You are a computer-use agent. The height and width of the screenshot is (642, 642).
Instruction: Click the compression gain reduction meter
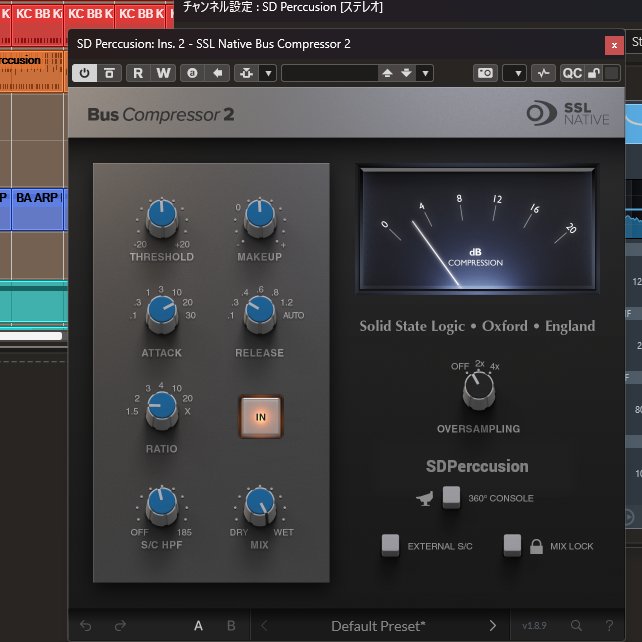(477, 229)
